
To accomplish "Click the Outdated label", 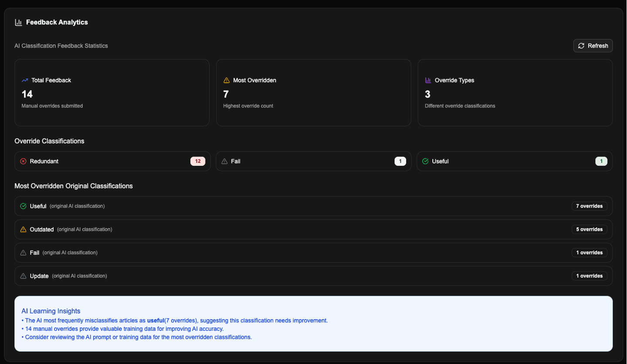I will (42, 229).
